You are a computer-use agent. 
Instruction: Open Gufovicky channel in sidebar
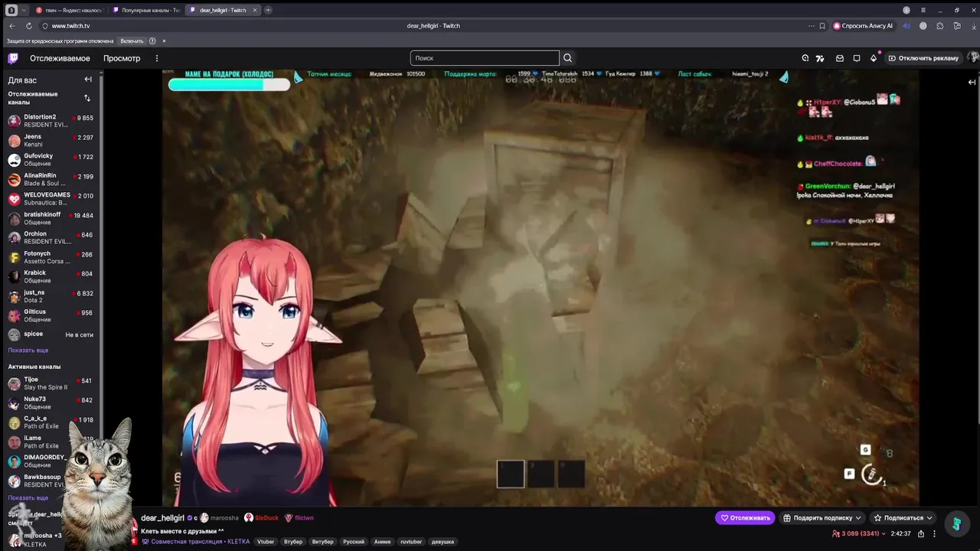(x=51, y=160)
